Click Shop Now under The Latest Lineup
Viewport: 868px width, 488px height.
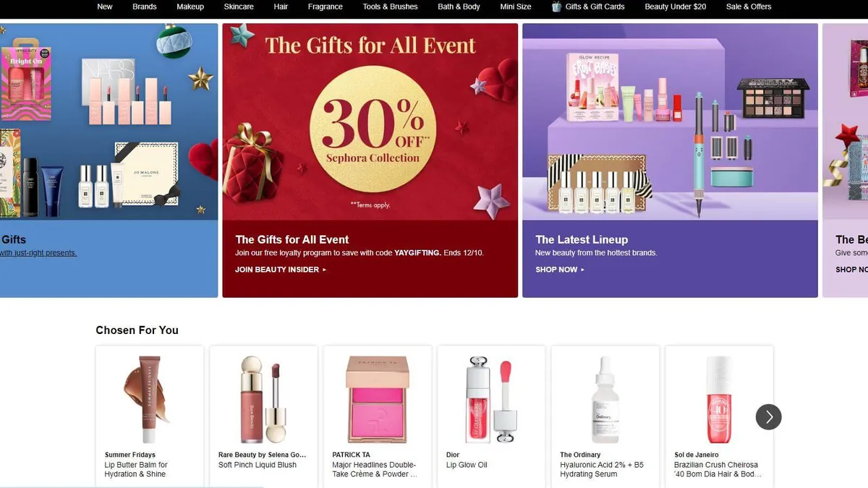(x=560, y=270)
